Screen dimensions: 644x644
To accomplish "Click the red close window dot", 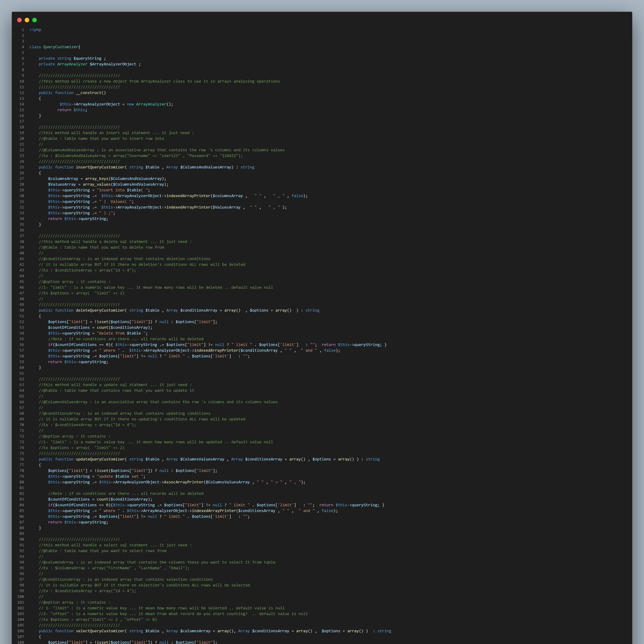I will (19, 20).
